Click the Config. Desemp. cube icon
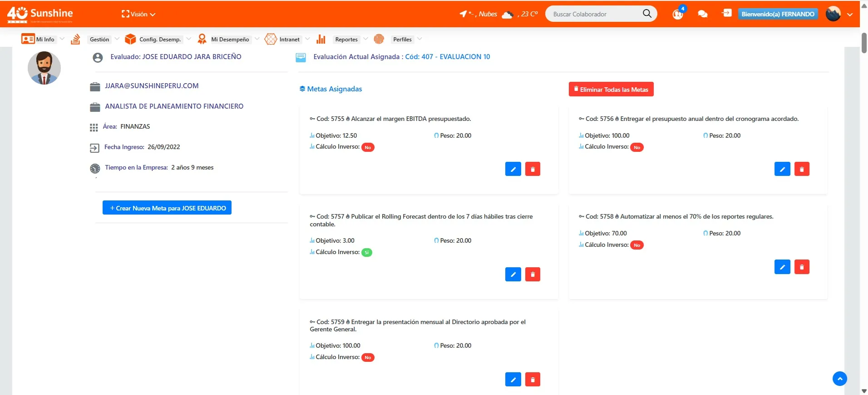The height and width of the screenshot is (395, 868). pyautogui.click(x=130, y=39)
